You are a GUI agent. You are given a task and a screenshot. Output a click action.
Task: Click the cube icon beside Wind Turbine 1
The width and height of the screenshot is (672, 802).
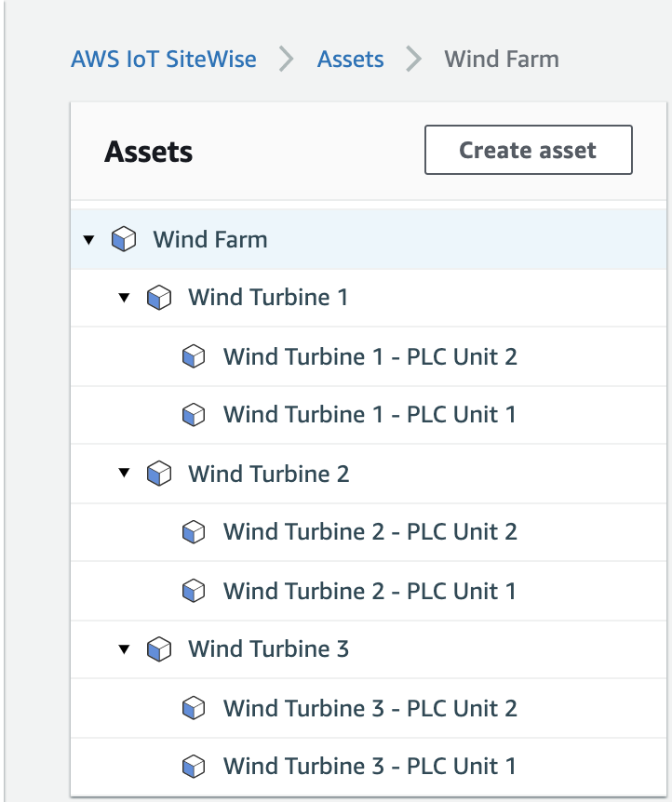point(159,298)
